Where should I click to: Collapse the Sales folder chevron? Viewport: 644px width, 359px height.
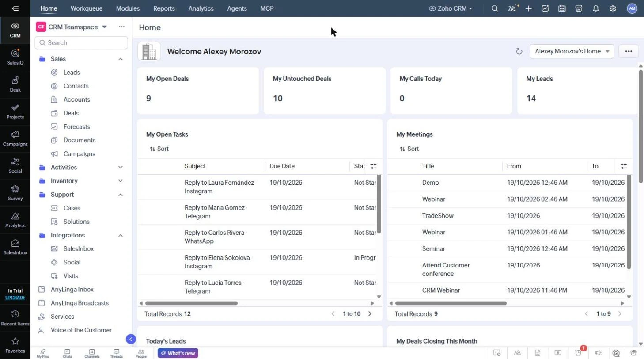click(121, 59)
